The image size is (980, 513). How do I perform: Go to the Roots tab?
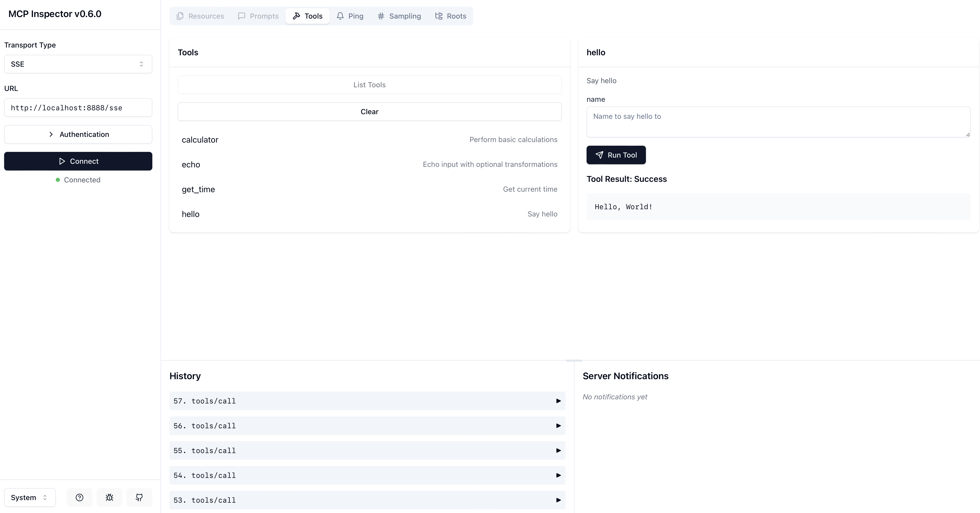pos(451,16)
